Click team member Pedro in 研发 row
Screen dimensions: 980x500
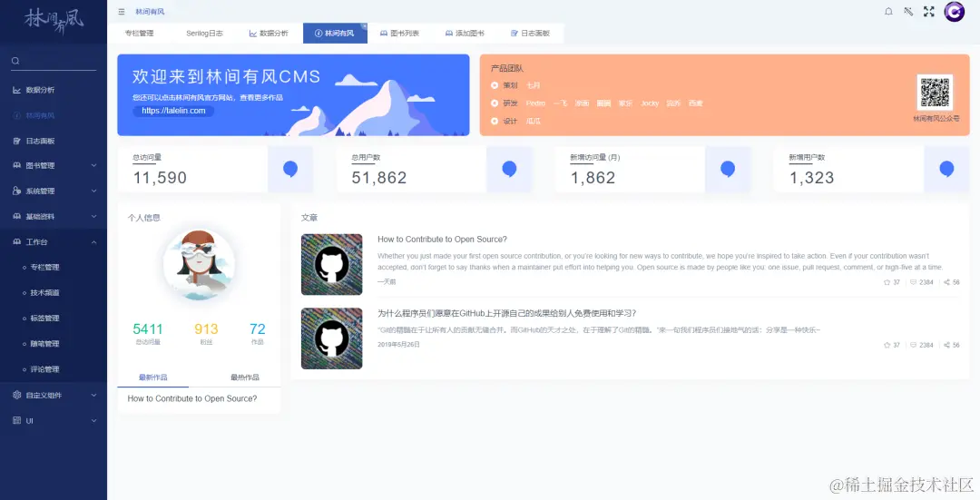pyautogui.click(x=535, y=103)
